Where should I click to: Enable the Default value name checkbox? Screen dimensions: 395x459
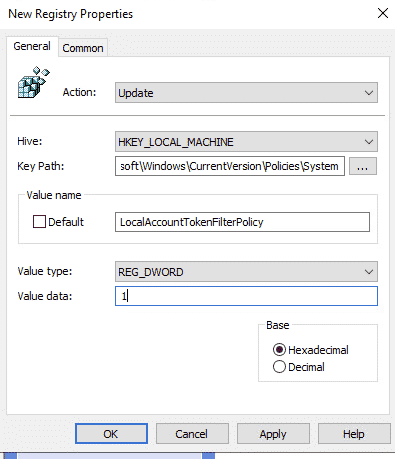(39, 222)
